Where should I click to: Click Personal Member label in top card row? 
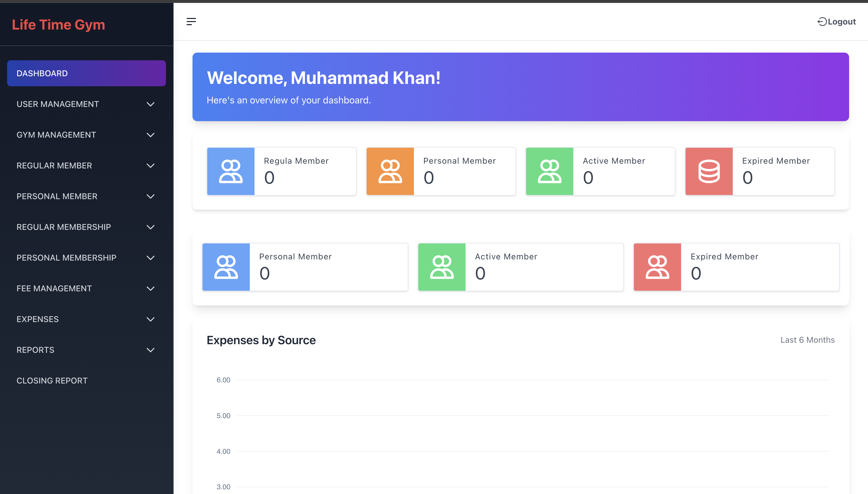[x=460, y=161]
